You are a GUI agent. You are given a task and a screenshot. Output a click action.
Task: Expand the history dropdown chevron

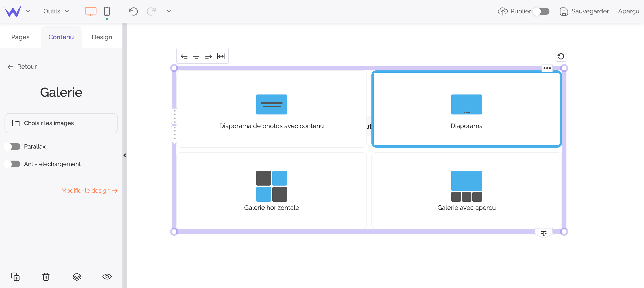pos(169,11)
